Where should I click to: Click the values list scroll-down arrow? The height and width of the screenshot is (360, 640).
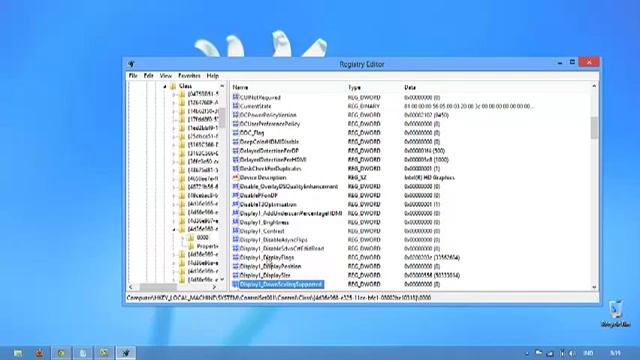594,287
